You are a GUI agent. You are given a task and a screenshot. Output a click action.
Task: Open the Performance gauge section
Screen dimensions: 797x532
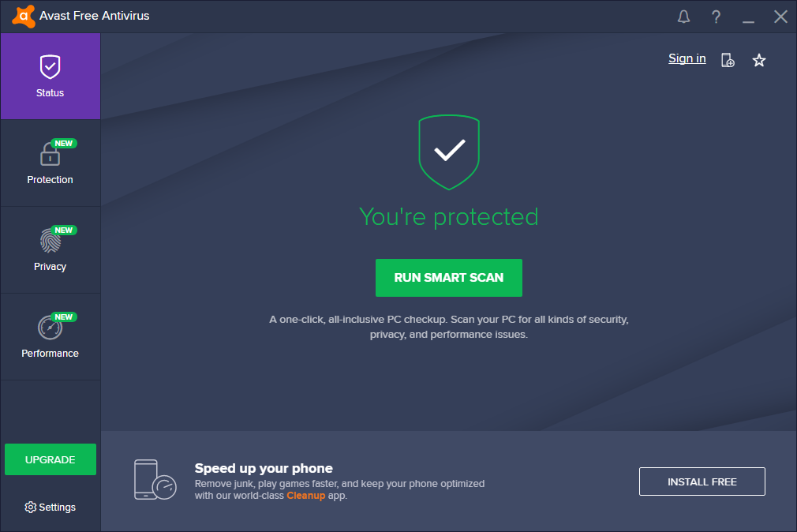[x=51, y=337]
